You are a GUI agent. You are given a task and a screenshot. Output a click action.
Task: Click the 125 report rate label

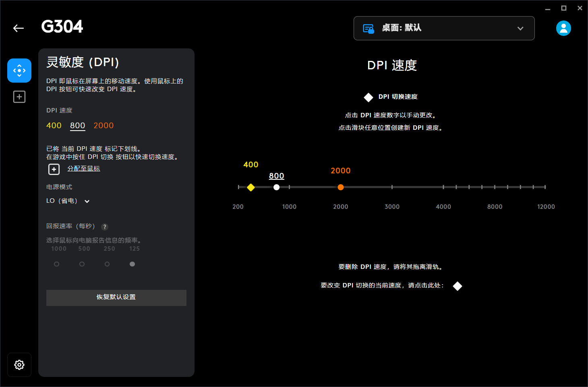135,249
